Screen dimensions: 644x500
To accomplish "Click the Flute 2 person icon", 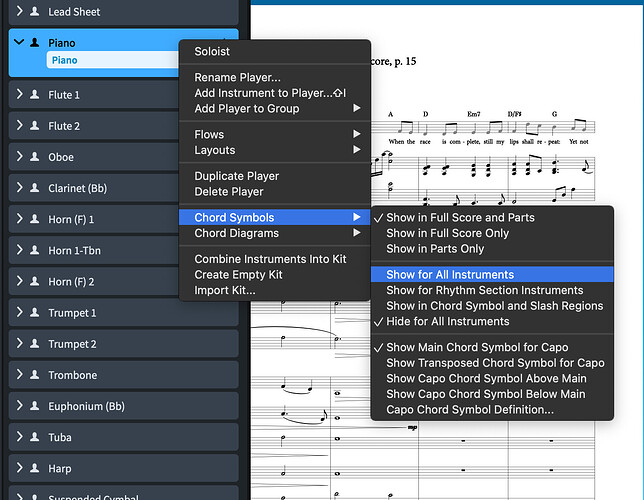I will (35, 126).
